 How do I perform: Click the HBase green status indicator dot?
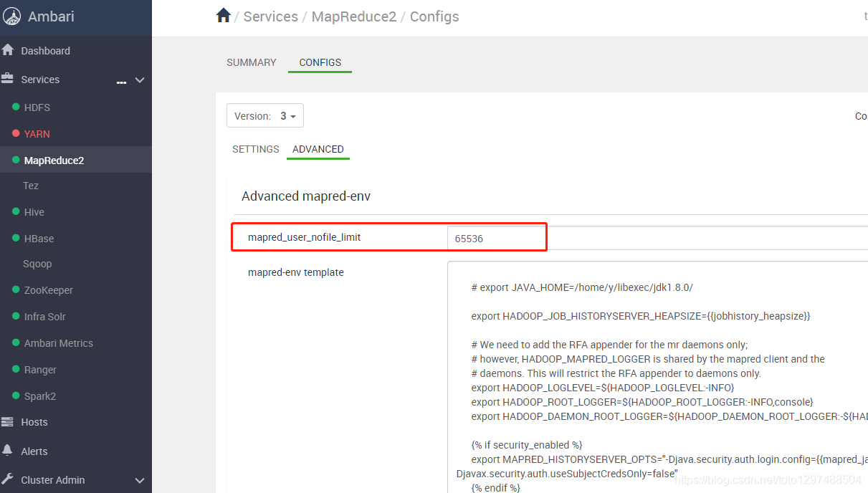[16, 238]
